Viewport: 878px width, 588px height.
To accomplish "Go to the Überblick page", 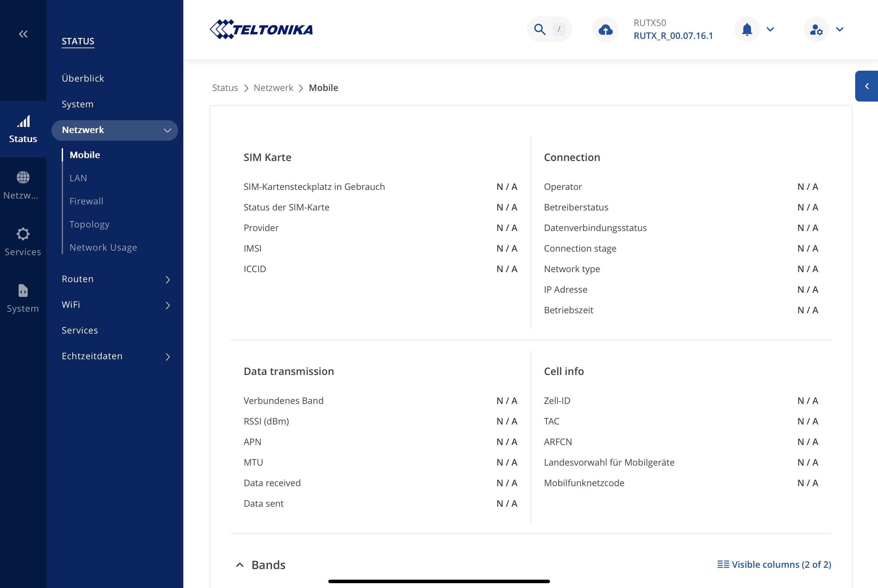I will (83, 78).
